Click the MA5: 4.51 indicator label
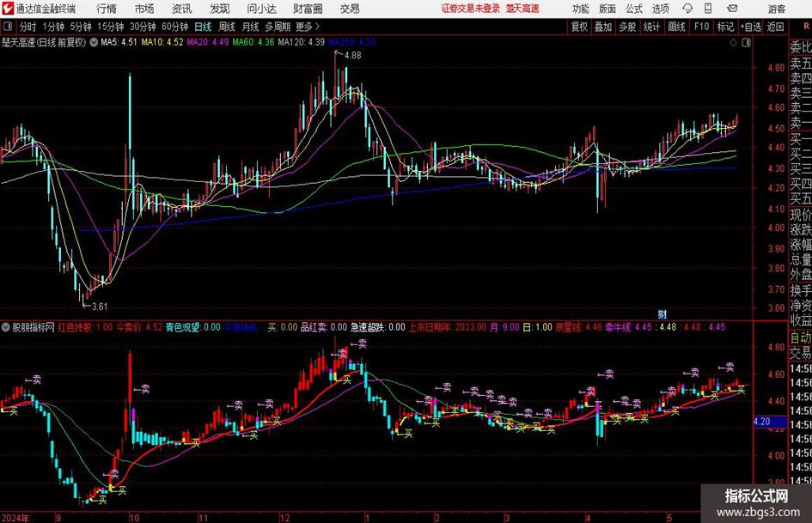This screenshot has height=523, width=812. point(119,42)
